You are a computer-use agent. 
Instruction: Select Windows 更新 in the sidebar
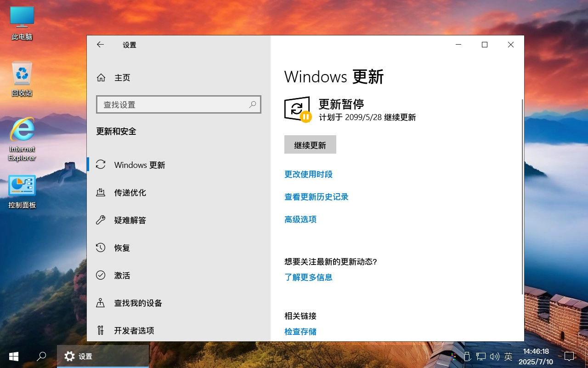[138, 165]
